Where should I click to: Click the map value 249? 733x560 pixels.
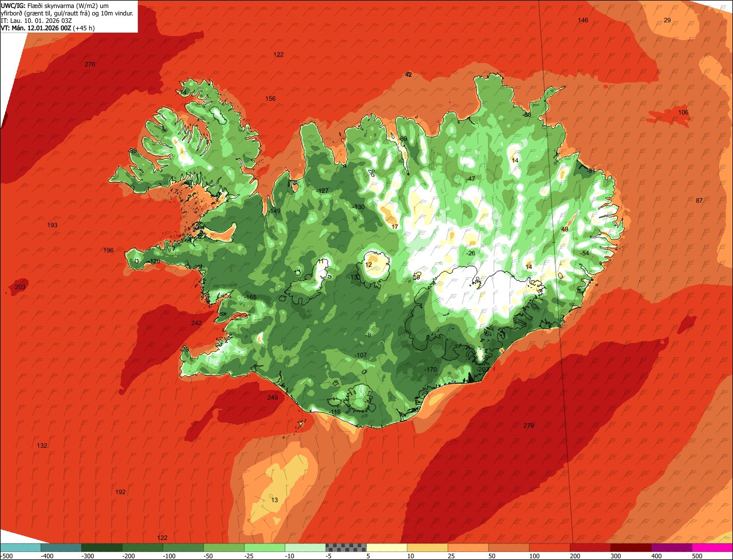(273, 397)
